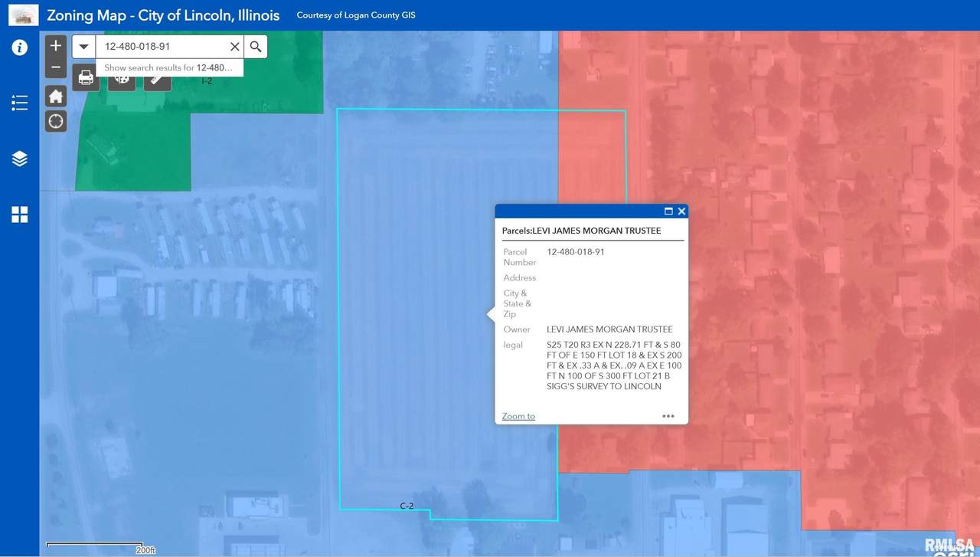Run search with the magnifier button
Viewport: 980px width, 557px height.
tap(256, 47)
